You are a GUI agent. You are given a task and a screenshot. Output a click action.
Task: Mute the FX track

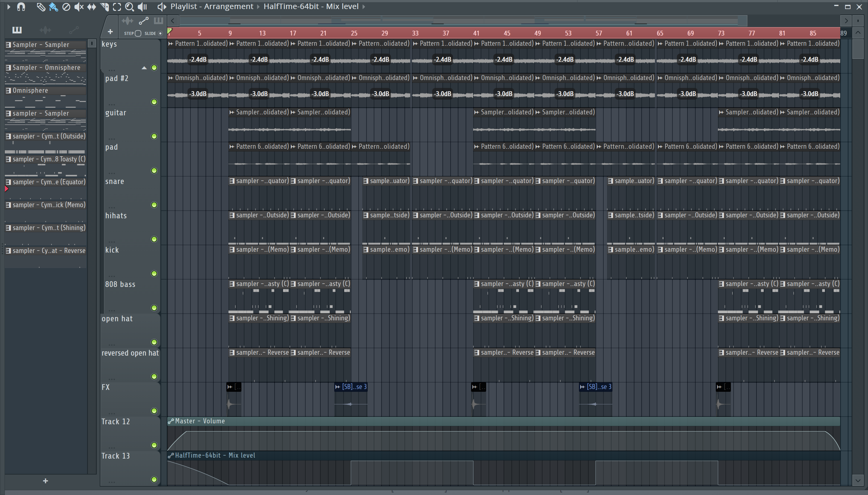154,411
